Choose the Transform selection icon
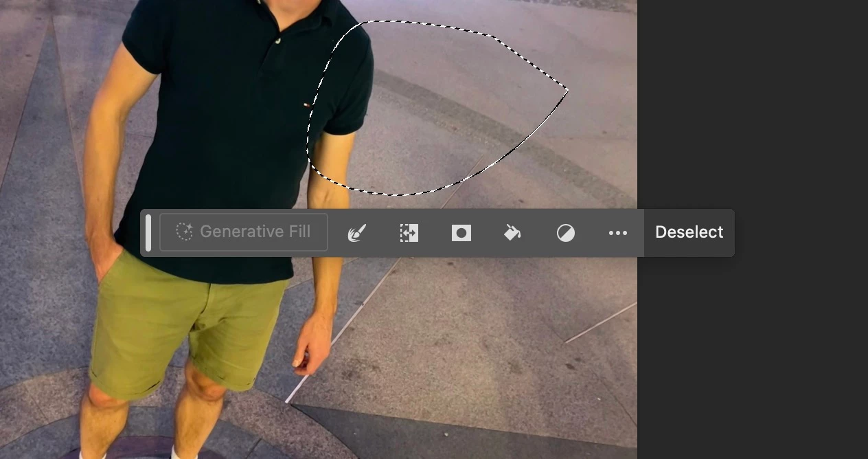Screen dimensions: 868x459 (x=409, y=233)
